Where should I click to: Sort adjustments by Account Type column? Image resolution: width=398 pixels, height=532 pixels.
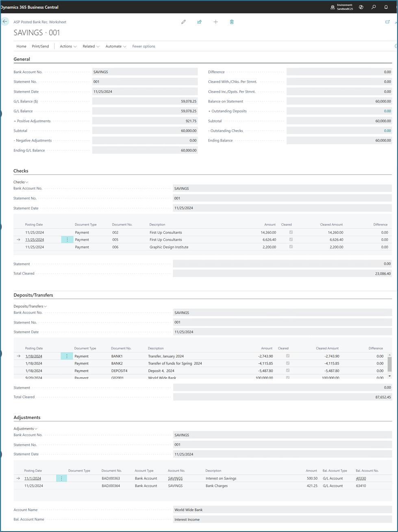pyautogui.click(x=144, y=471)
